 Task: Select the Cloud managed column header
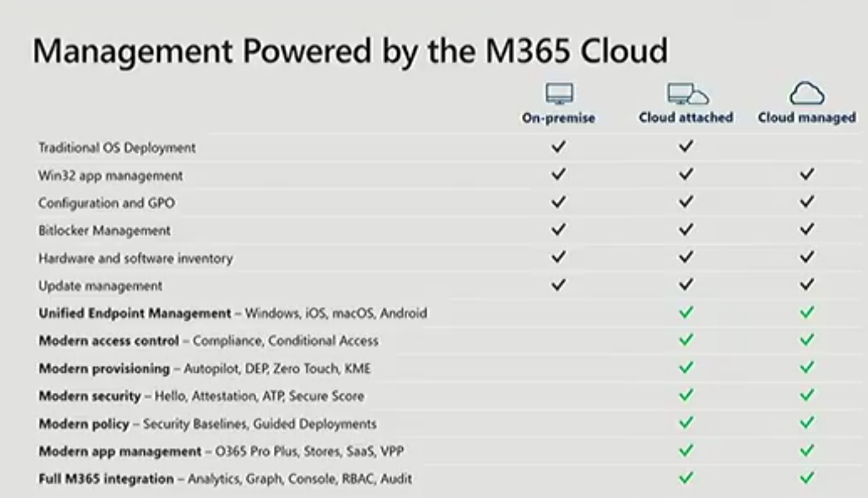tap(807, 118)
